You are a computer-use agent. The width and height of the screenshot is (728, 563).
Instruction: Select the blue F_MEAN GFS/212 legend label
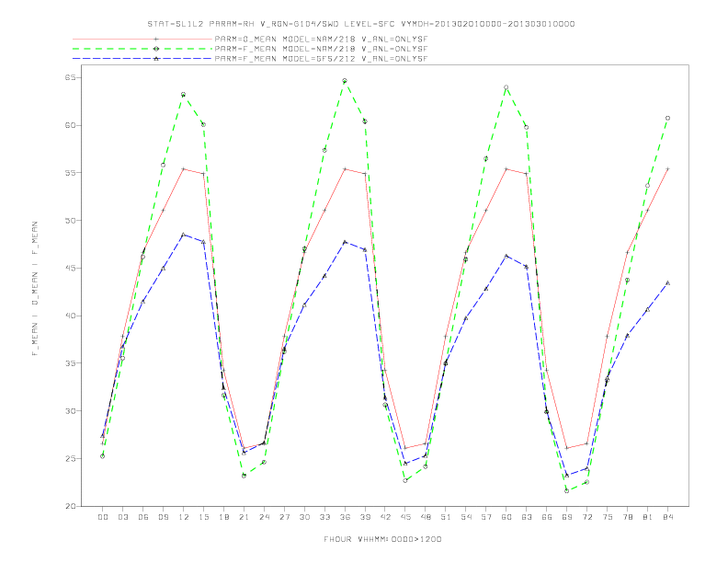pos(321,59)
